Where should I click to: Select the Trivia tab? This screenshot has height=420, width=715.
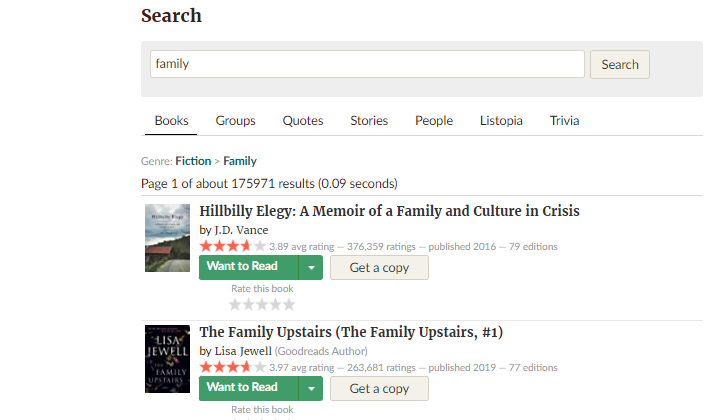pyautogui.click(x=565, y=121)
